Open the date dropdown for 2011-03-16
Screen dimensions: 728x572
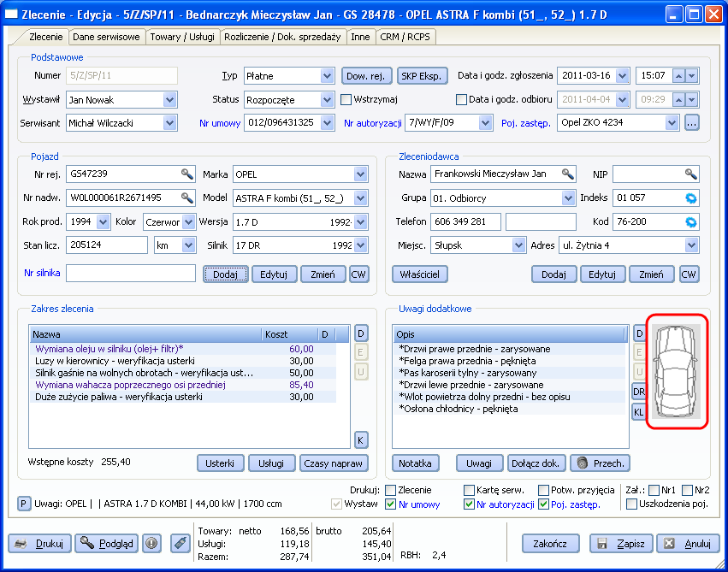(623, 75)
